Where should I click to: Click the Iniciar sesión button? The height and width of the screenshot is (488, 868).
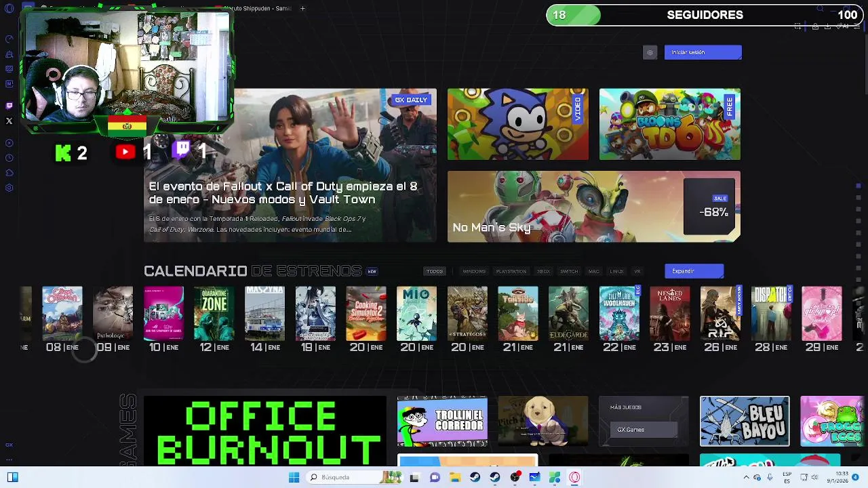[703, 52]
